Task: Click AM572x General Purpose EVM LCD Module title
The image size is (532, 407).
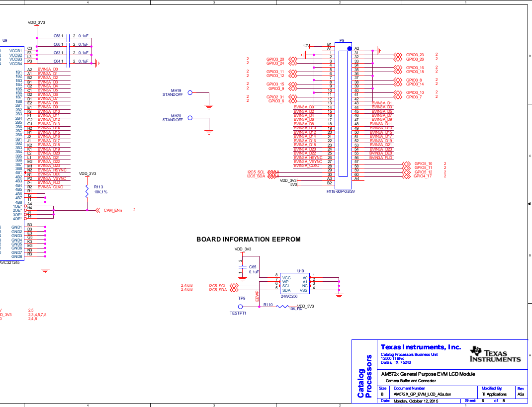Action: click(x=428, y=374)
